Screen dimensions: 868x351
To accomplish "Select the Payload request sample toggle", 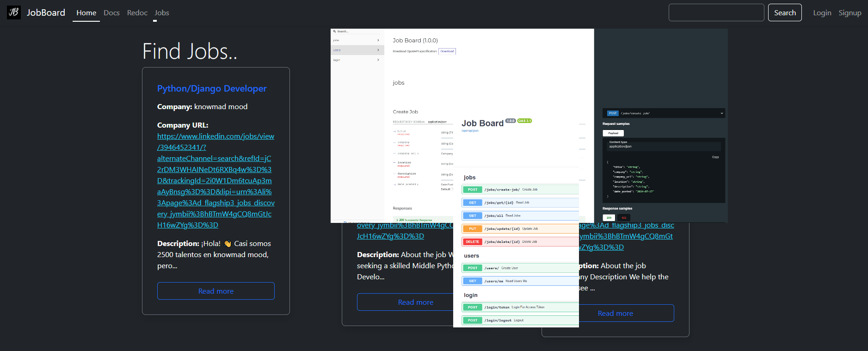I will (613, 133).
